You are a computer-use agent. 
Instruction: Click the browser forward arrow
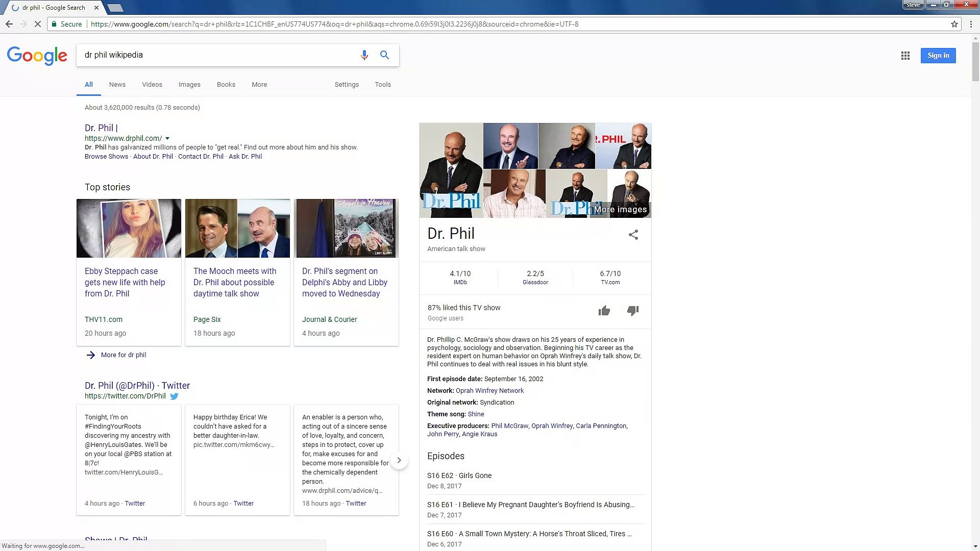pyautogui.click(x=23, y=24)
